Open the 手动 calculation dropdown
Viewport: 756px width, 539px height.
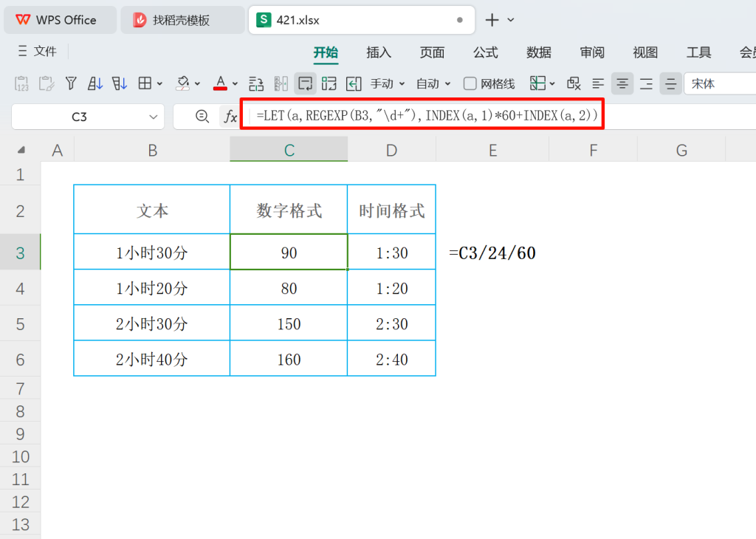(388, 84)
